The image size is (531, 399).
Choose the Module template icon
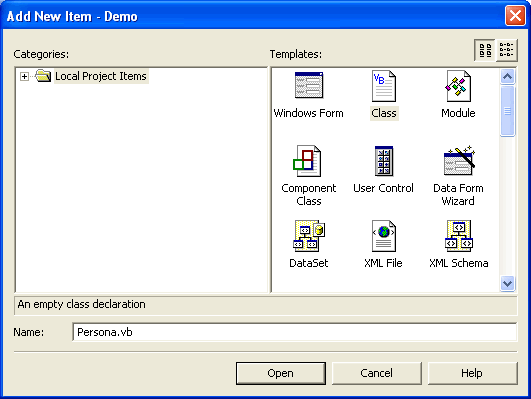point(458,86)
